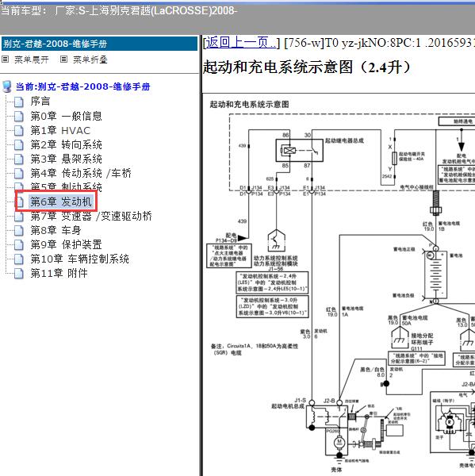Click the page icon next to 第11章 附件
The width and height of the screenshot is (475, 476).
pyautogui.click(x=19, y=273)
